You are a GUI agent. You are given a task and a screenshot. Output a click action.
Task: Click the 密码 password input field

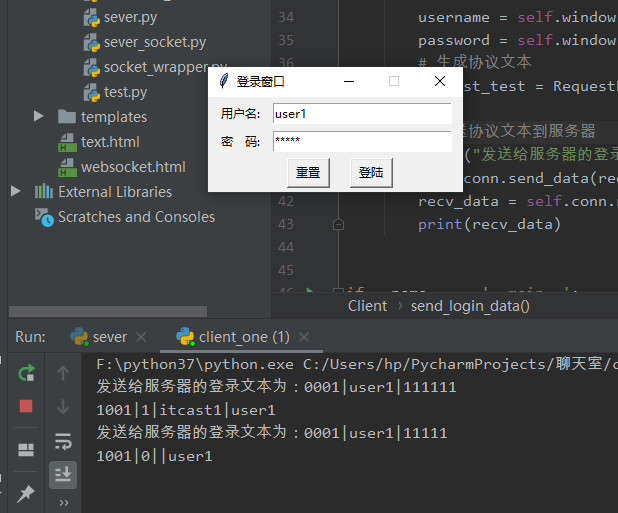(362, 141)
